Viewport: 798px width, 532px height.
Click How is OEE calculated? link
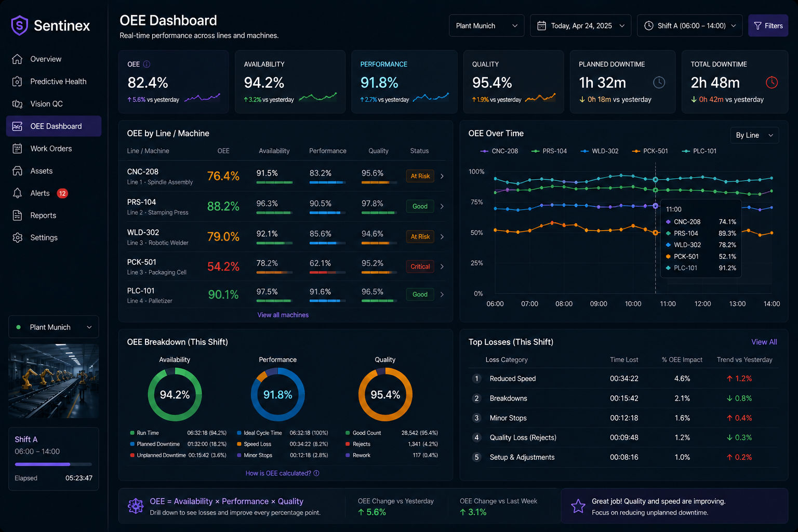click(282, 473)
